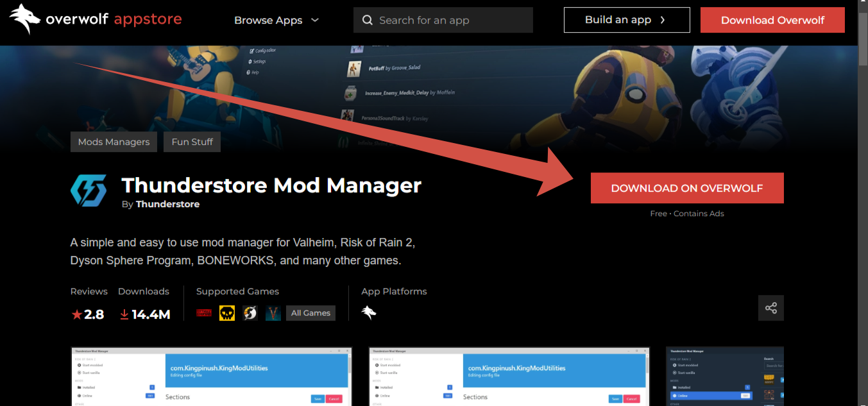Screen dimensions: 868x406
Task: Show All Games supported list
Action: tap(311, 313)
